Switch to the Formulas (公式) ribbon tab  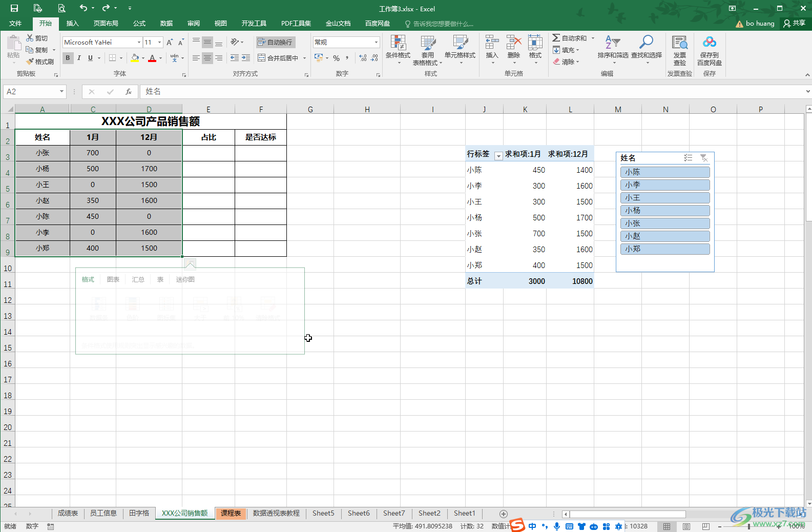[139, 24]
